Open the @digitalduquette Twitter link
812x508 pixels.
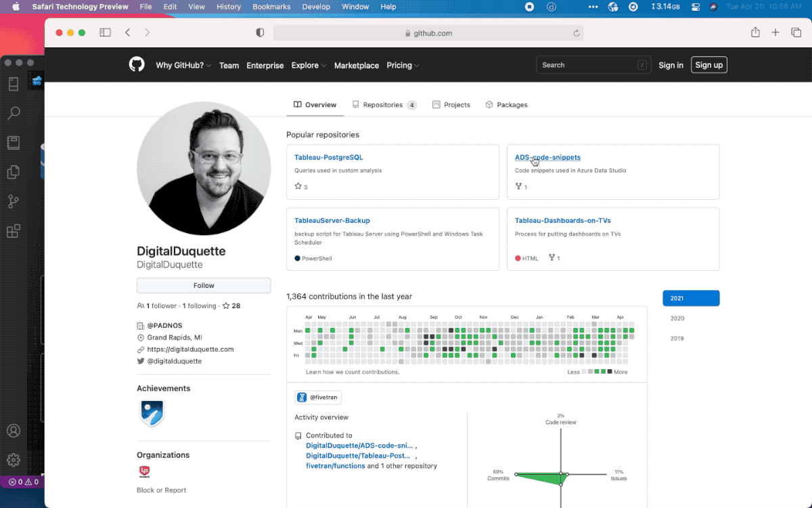[174, 362]
